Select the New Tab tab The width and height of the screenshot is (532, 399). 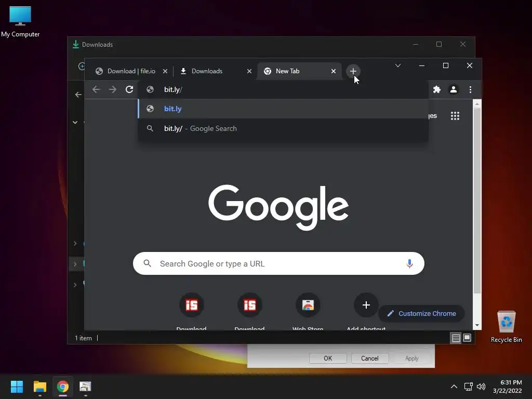click(299, 71)
